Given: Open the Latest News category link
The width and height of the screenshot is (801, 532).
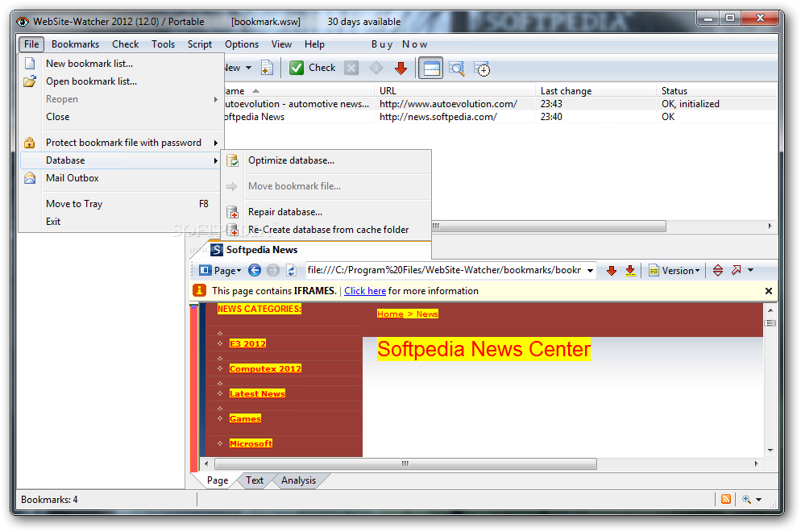Looking at the screenshot, I should tap(258, 394).
